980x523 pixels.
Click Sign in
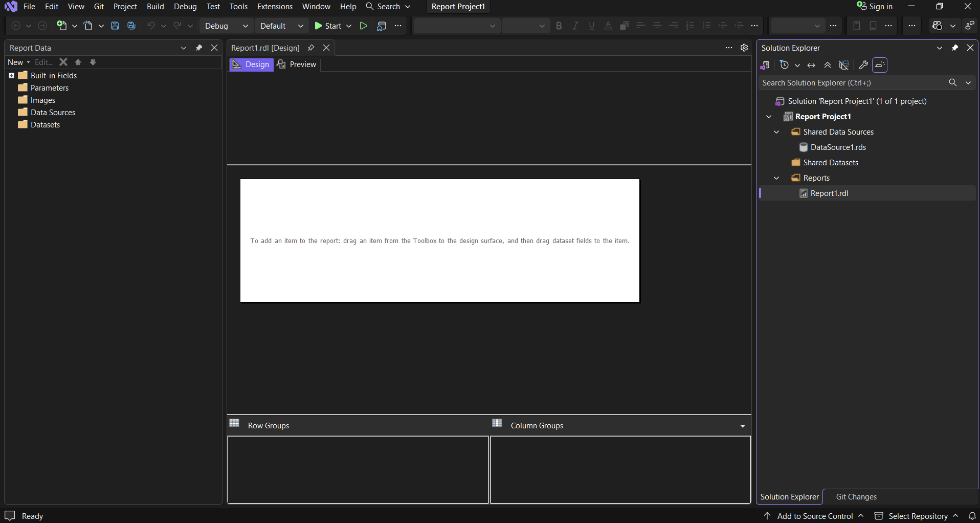click(x=875, y=6)
